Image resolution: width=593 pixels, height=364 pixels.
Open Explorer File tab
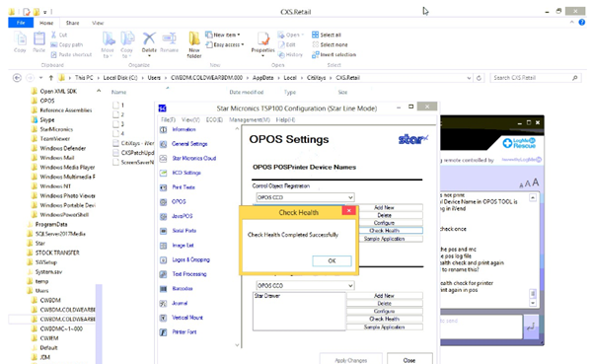21,23
